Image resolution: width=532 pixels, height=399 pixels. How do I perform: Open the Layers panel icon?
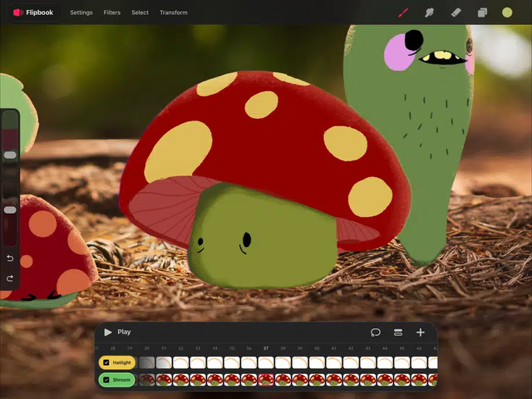point(481,12)
